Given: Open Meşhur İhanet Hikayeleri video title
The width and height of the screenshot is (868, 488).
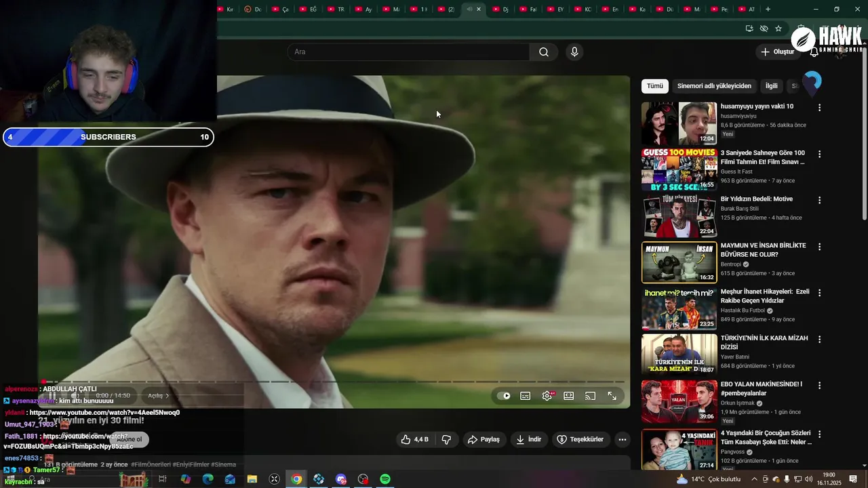Looking at the screenshot, I should click(765, 296).
